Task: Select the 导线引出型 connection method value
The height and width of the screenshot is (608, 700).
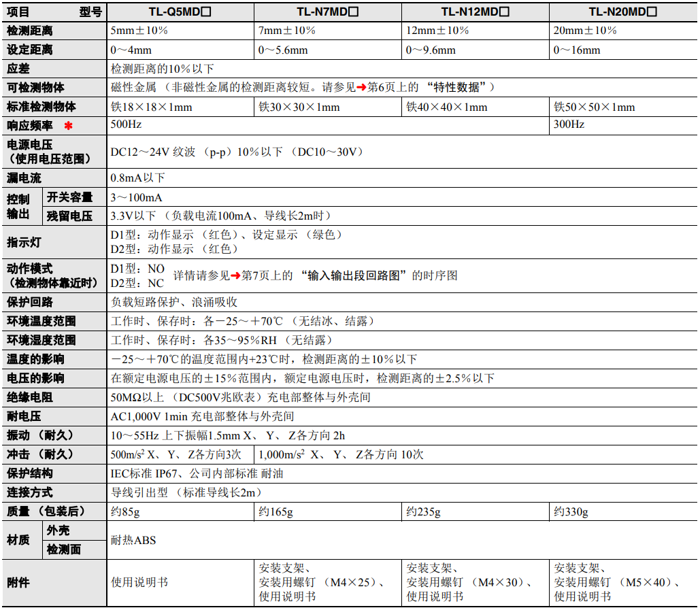Action: 186,492
